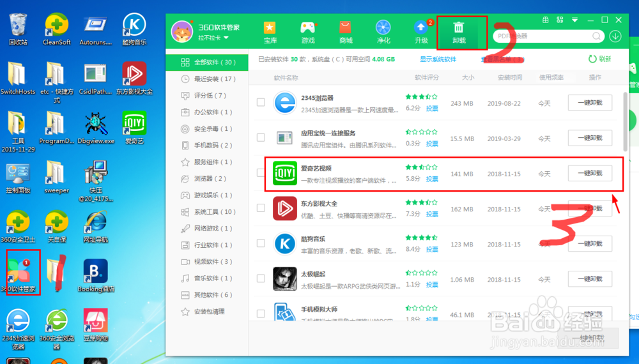Click the 爱奇艺视频 app icon in list
Image resolution: width=639 pixels, height=364 pixels.
click(285, 173)
